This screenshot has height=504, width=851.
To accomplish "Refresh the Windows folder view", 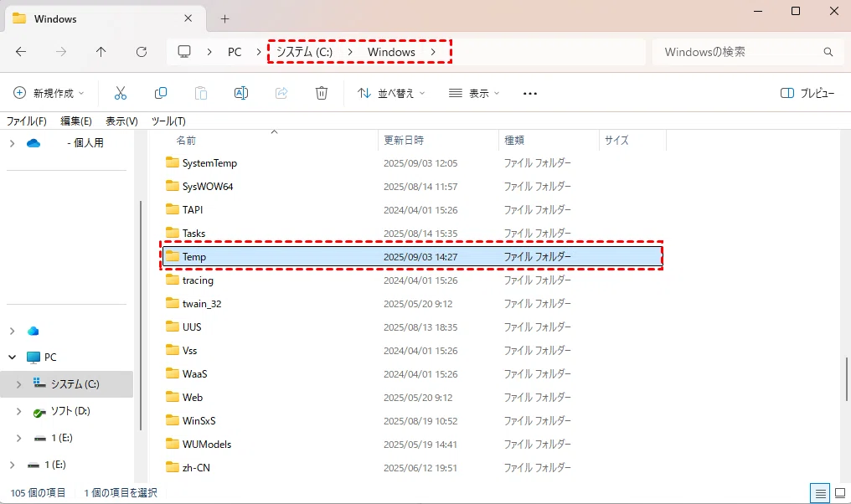I will click(x=141, y=52).
